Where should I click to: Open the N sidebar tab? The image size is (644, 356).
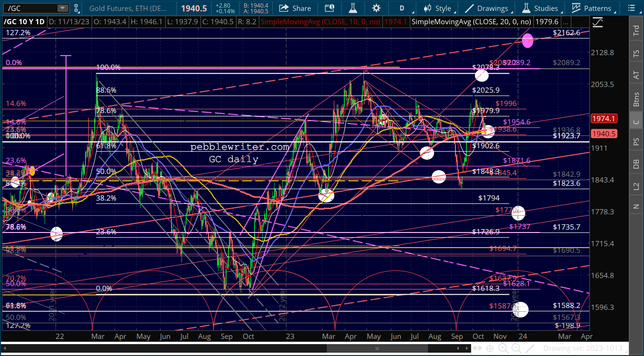(636, 206)
